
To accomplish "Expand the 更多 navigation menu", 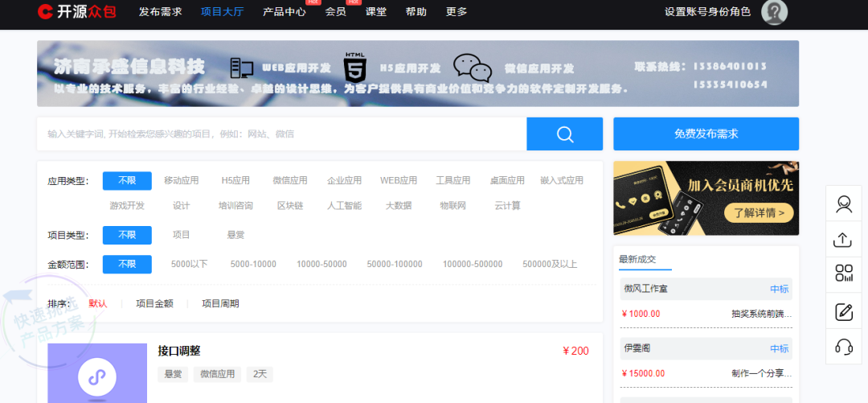I will 457,11.
